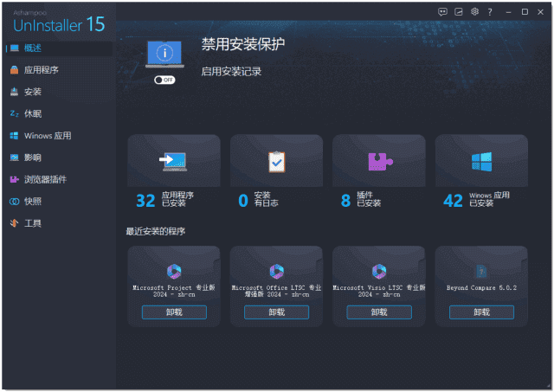Open 工具 in the sidebar

pyautogui.click(x=33, y=223)
